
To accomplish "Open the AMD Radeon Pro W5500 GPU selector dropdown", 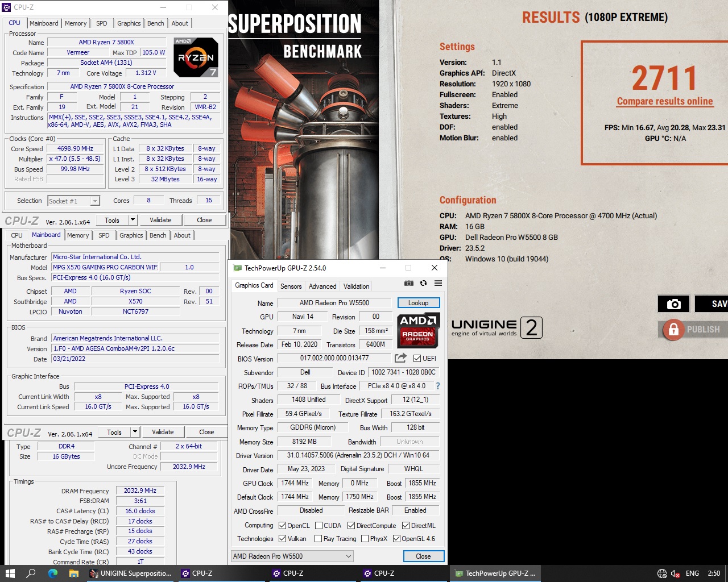I will click(292, 556).
